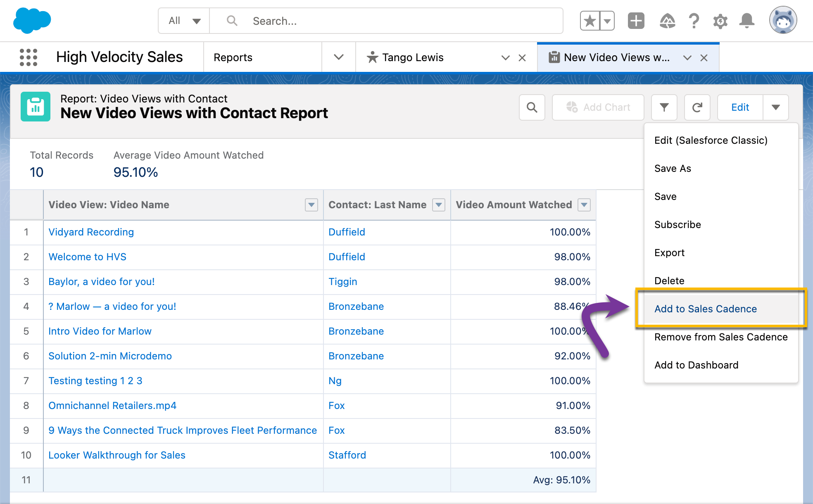Open Video Amount Watched column options arrow
Image resolution: width=813 pixels, height=504 pixels.
pyautogui.click(x=584, y=204)
